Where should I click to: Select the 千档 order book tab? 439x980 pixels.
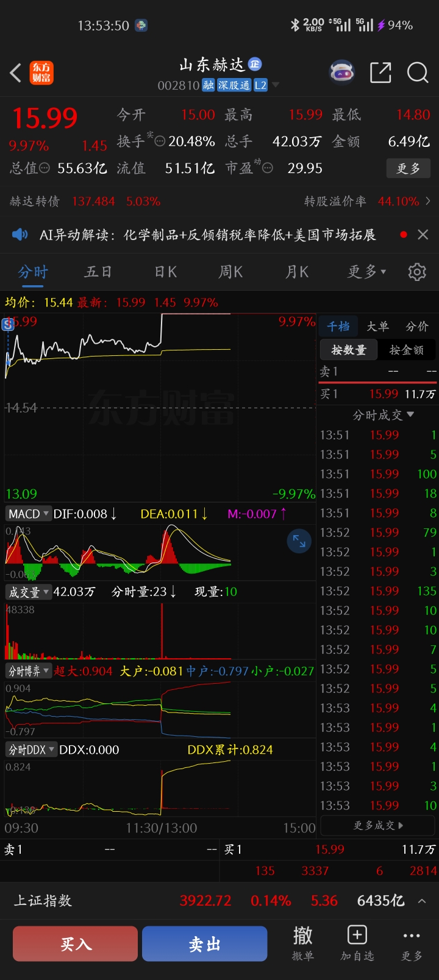click(x=338, y=326)
